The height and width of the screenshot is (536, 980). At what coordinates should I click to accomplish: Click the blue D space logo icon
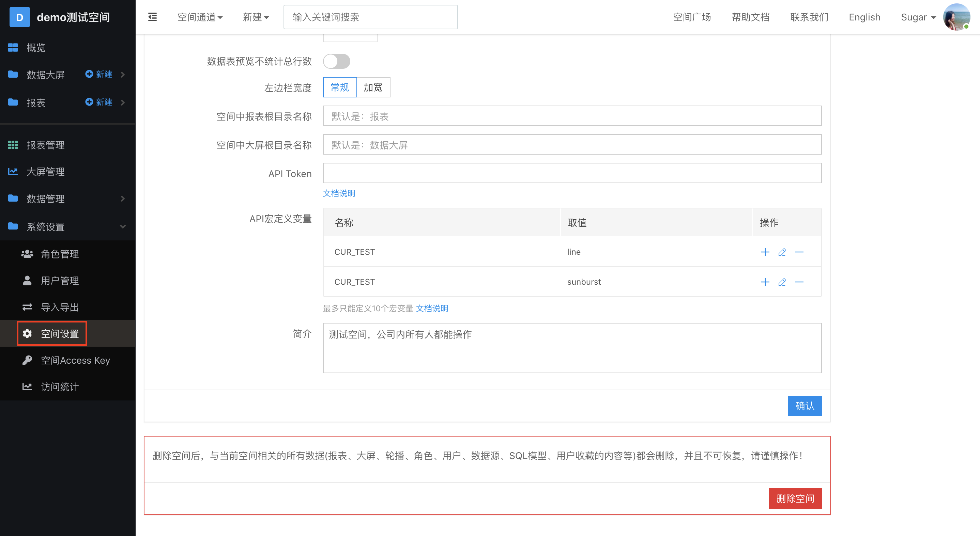[x=19, y=17]
